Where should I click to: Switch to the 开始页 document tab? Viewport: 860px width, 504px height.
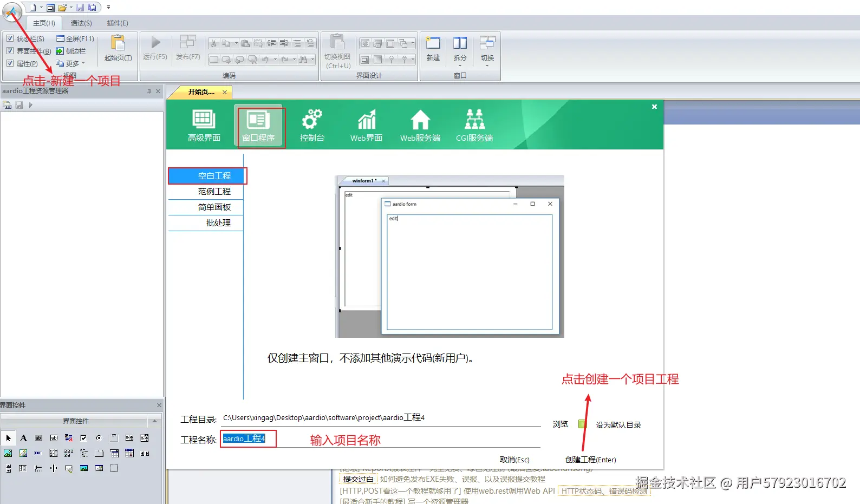tap(201, 92)
